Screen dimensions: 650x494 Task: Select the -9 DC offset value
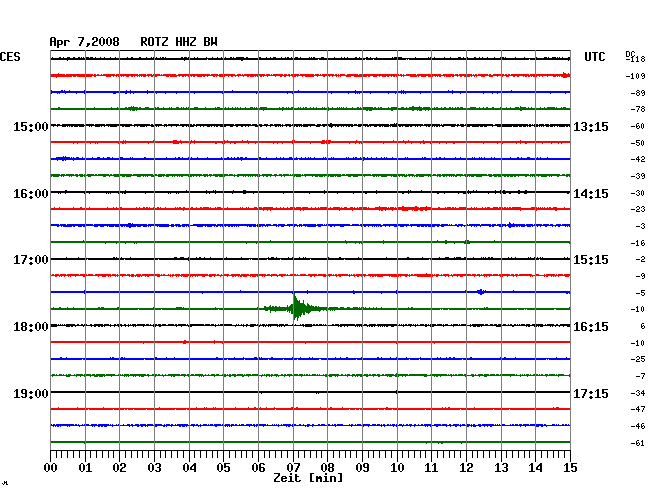coord(640,276)
